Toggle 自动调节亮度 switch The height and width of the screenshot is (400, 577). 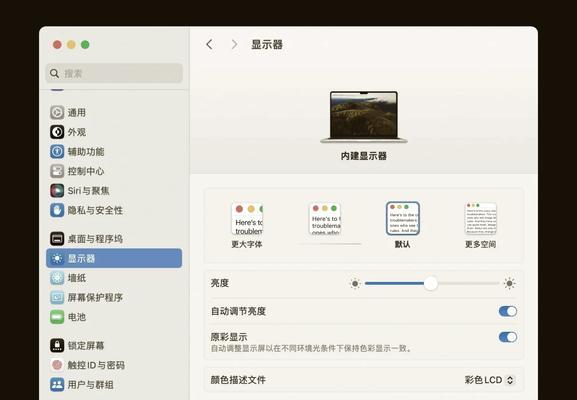[x=508, y=311]
